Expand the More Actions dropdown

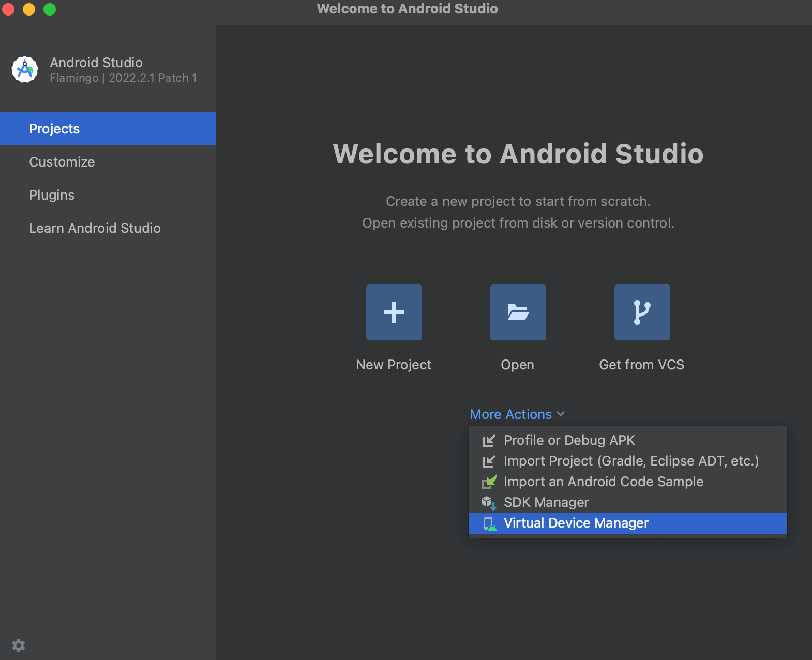click(x=517, y=414)
